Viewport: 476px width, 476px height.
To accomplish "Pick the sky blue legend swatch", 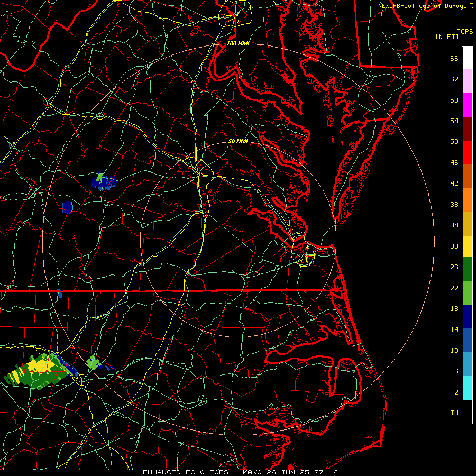I will coord(467,363).
